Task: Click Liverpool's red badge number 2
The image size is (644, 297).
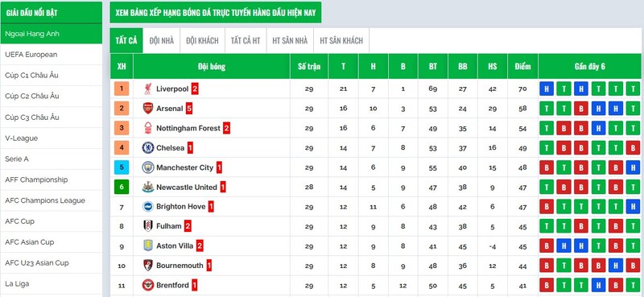Action: click(x=195, y=89)
